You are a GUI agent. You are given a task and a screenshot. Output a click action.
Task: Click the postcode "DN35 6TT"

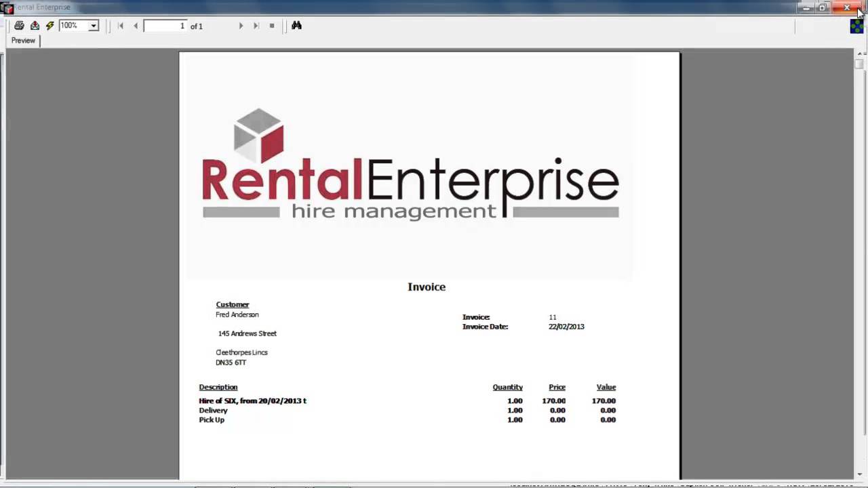(x=231, y=363)
